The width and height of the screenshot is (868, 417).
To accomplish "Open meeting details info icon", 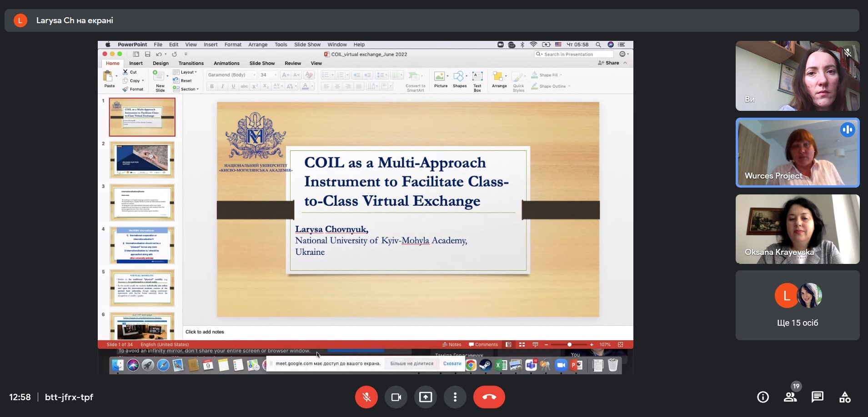I will pyautogui.click(x=763, y=397).
